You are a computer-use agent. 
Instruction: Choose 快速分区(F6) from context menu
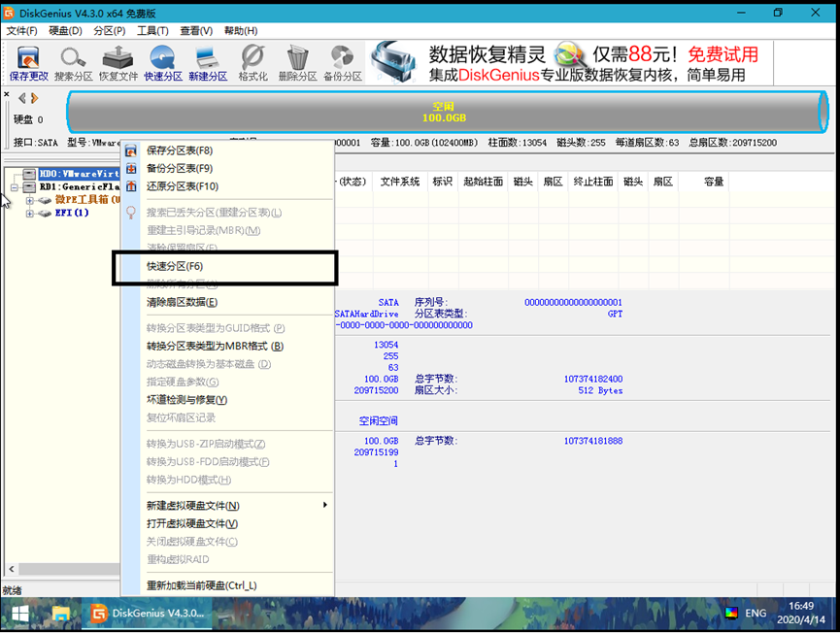[227, 266]
